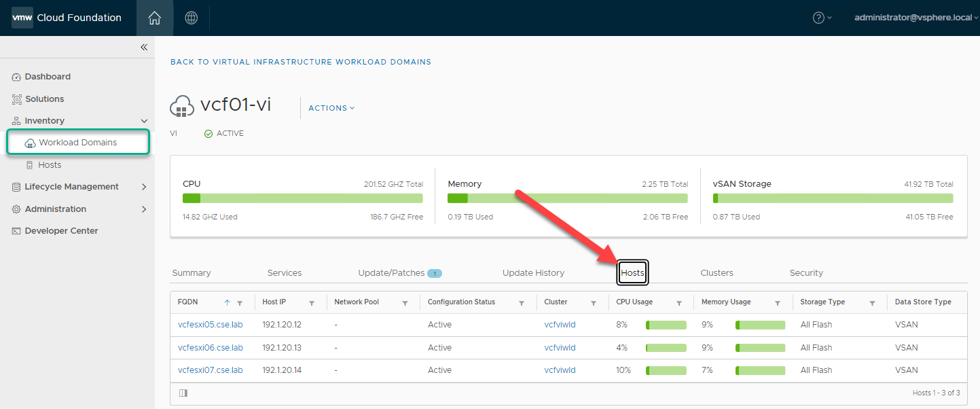
Task: Select Hosts in the Inventory sidebar
Action: click(x=50, y=165)
